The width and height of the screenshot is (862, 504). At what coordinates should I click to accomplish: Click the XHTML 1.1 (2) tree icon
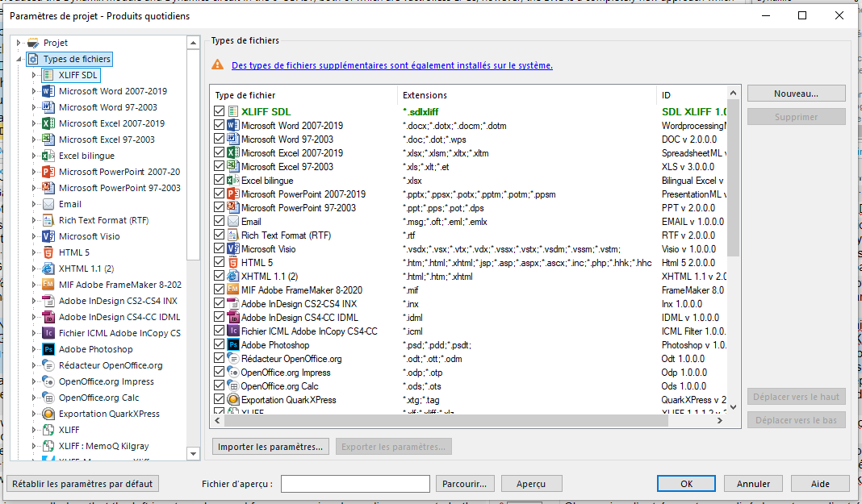[48, 269]
